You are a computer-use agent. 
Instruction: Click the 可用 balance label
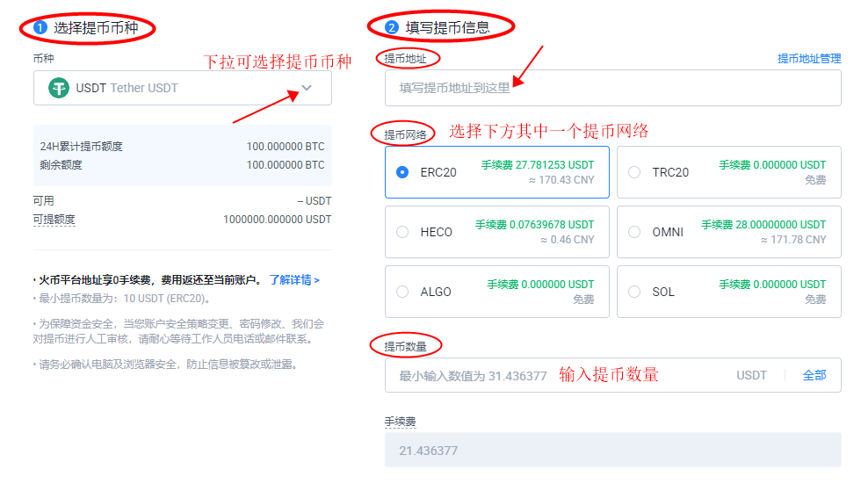[x=43, y=201]
